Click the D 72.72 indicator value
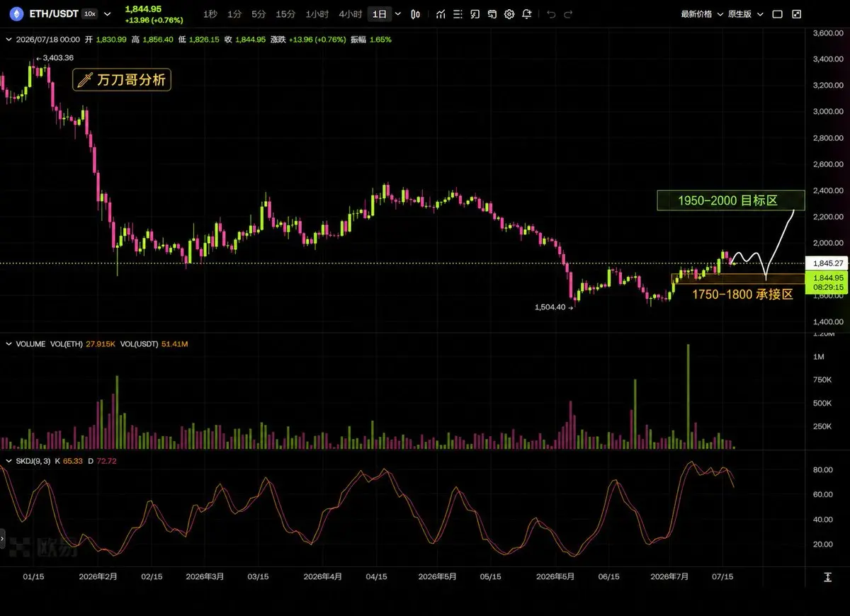This screenshot has width=850, height=616. [102, 461]
